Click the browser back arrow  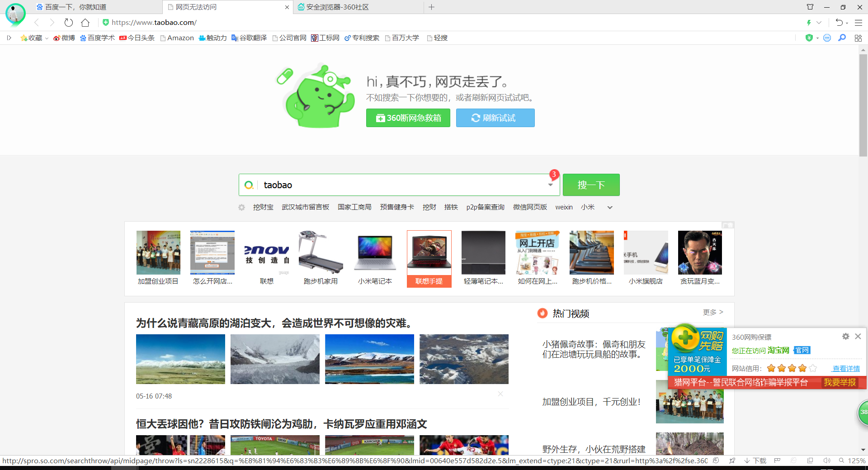click(x=37, y=22)
